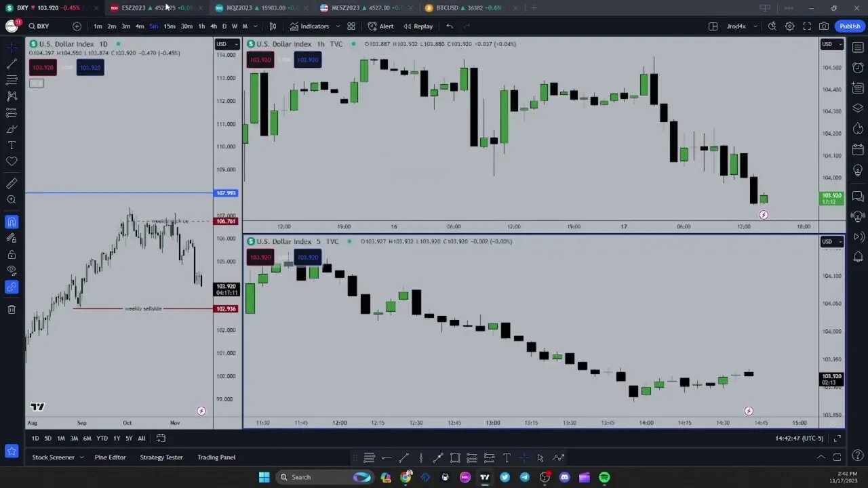Click the Windows Start button
868x488 pixels.
(x=264, y=477)
